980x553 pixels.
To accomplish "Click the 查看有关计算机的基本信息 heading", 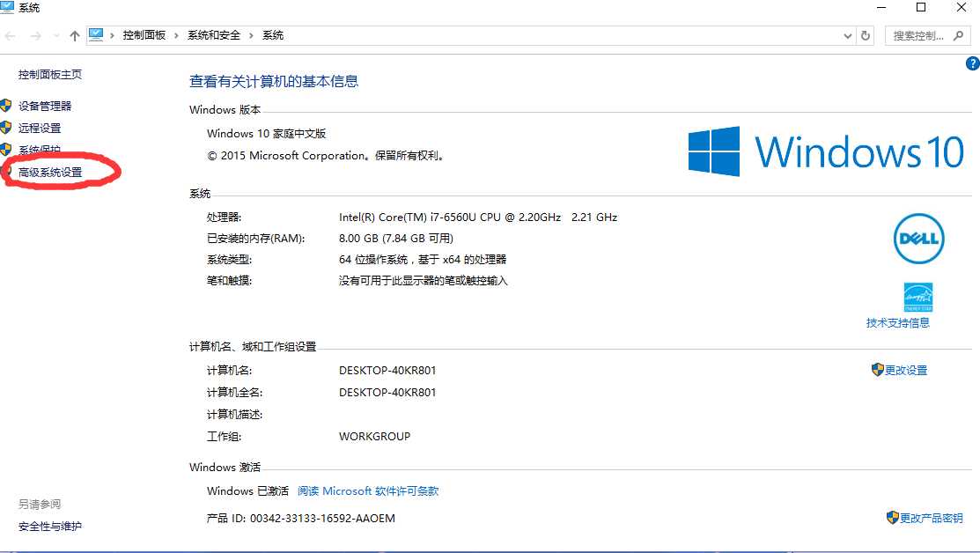I will click(x=274, y=81).
